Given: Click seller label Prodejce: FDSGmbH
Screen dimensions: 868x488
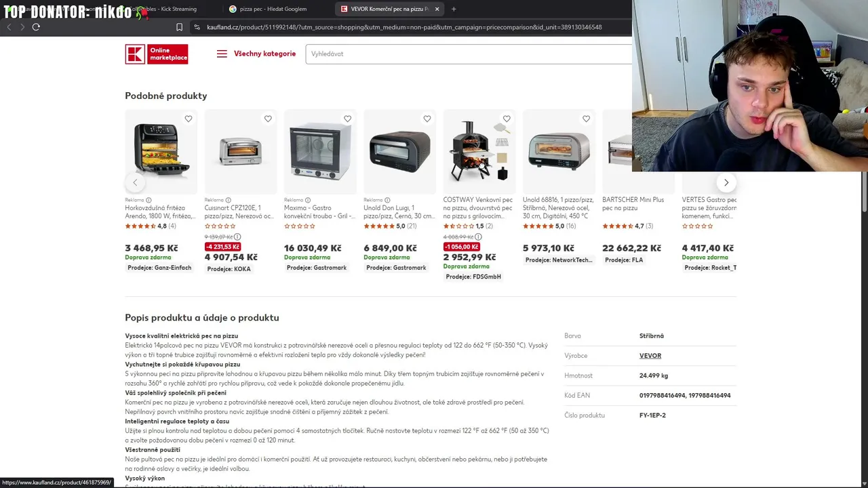Looking at the screenshot, I should pyautogui.click(x=473, y=277).
